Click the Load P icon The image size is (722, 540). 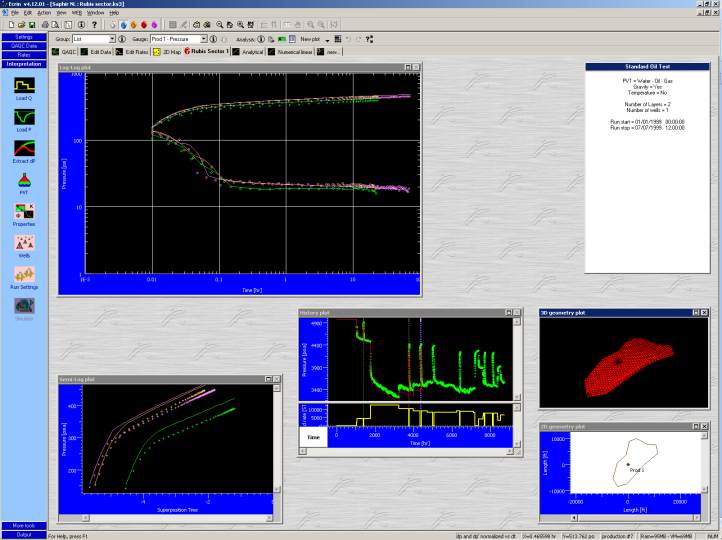(24, 118)
